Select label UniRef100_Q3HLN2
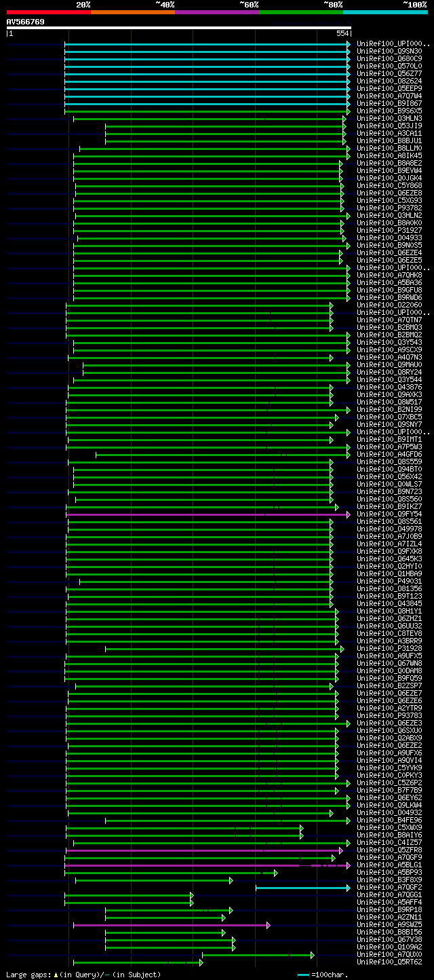The width and height of the screenshot is (434, 980). coord(389,215)
